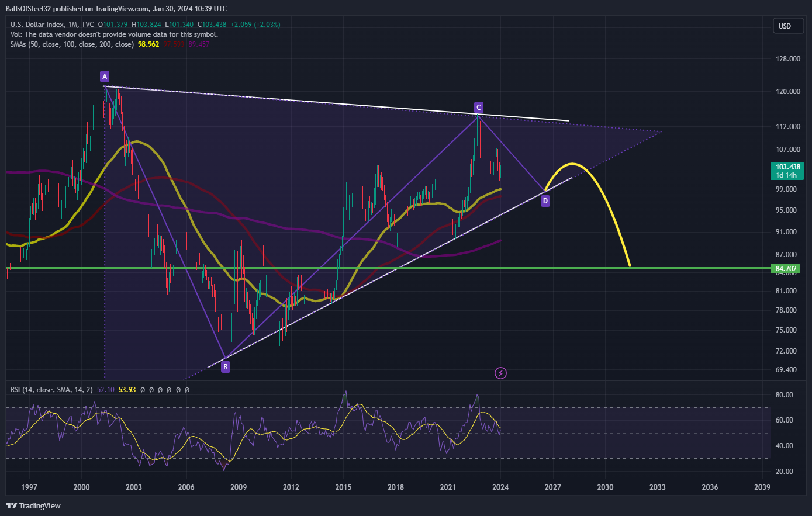The height and width of the screenshot is (516, 812).
Task: Click the 120.000 price axis label
Action: pyautogui.click(x=788, y=92)
